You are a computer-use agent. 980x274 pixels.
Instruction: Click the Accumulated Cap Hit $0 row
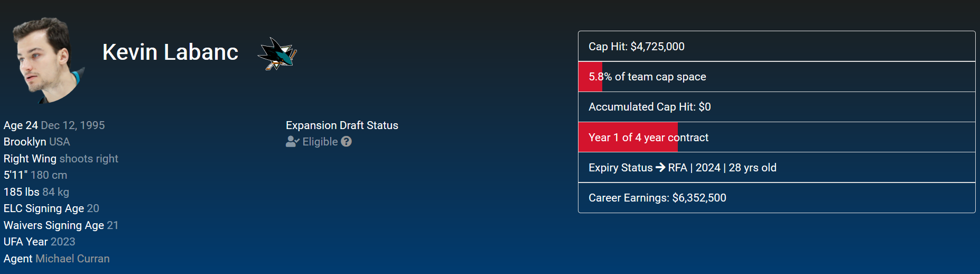[776, 107]
